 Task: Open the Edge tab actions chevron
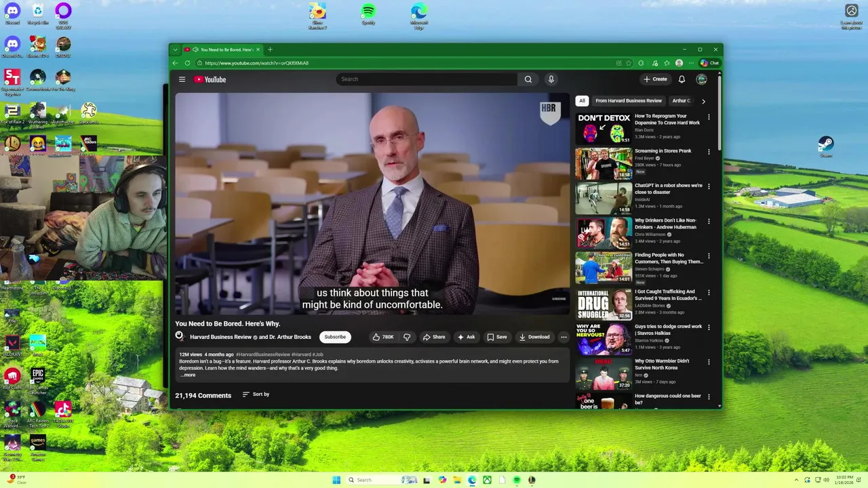(x=175, y=49)
